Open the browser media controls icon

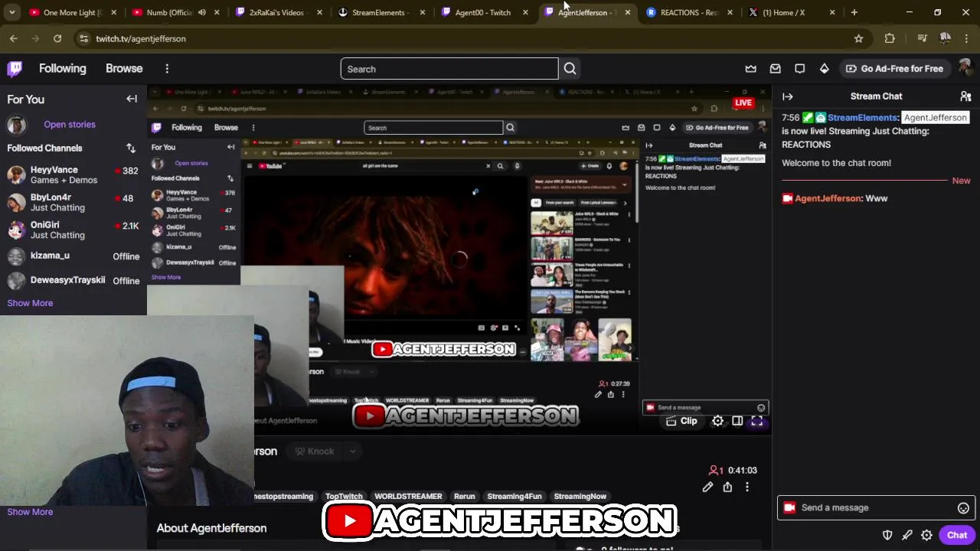pos(922,38)
